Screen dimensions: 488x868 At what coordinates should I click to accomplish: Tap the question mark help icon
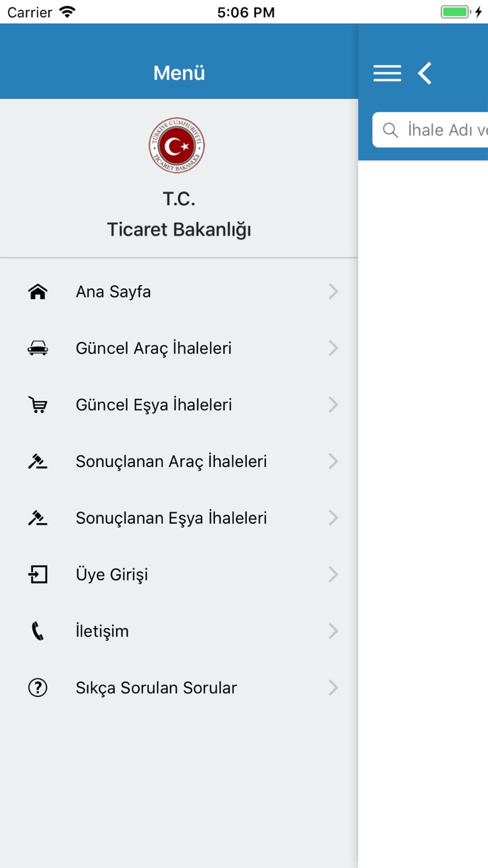[x=38, y=688]
